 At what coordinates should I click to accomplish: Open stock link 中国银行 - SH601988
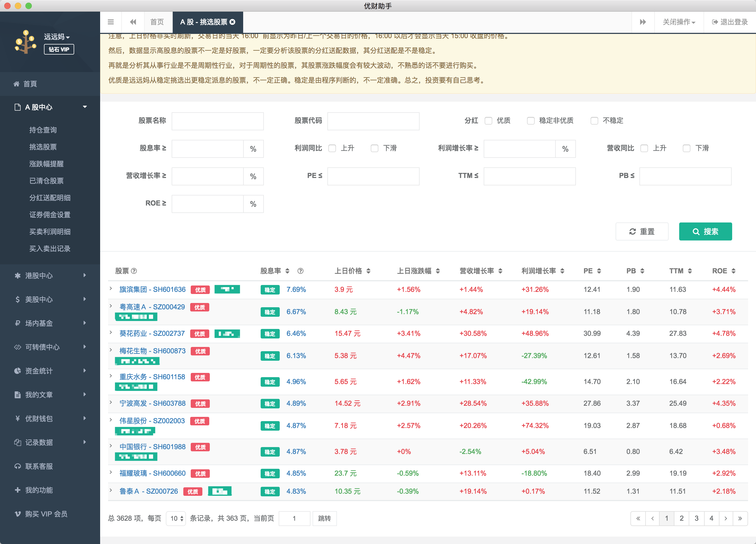click(x=152, y=447)
